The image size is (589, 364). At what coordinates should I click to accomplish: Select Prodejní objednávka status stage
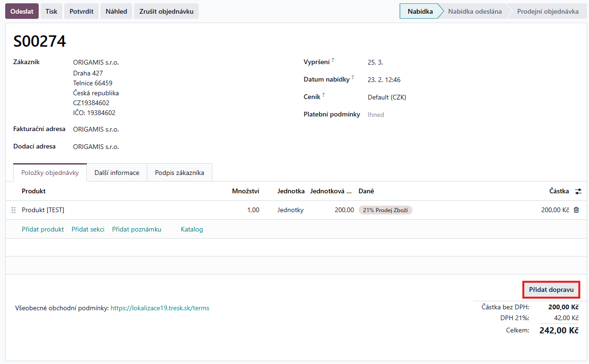[547, 11]
